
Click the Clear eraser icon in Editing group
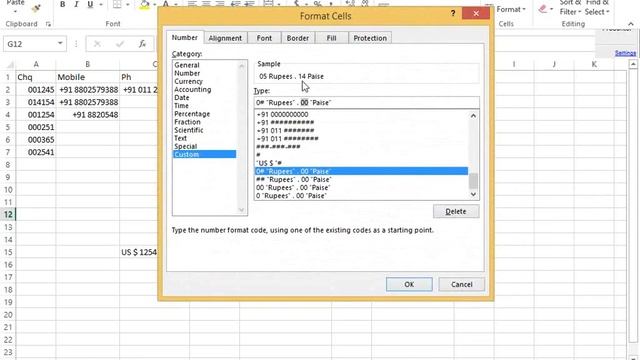tap(542, 9)
